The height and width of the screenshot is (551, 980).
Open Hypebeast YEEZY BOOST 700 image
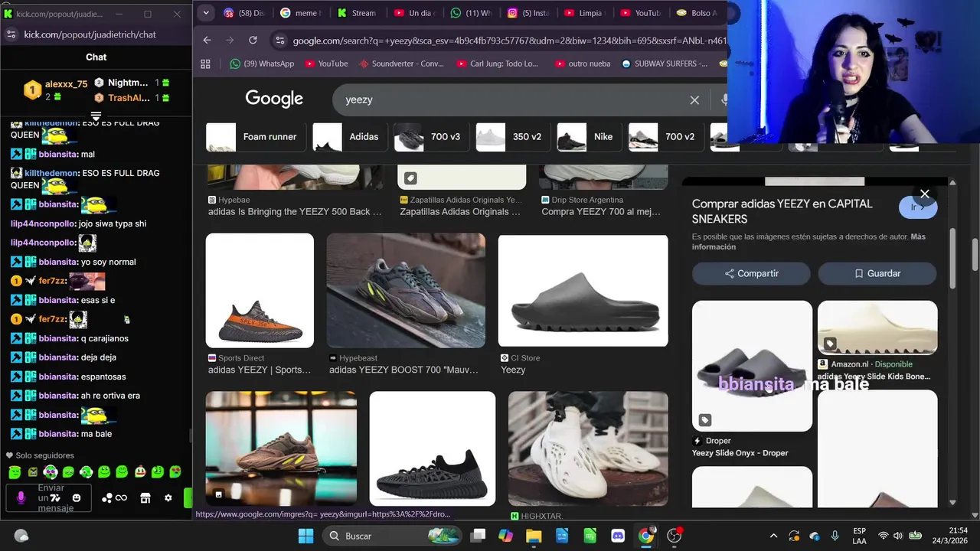[x=406, y=290]
